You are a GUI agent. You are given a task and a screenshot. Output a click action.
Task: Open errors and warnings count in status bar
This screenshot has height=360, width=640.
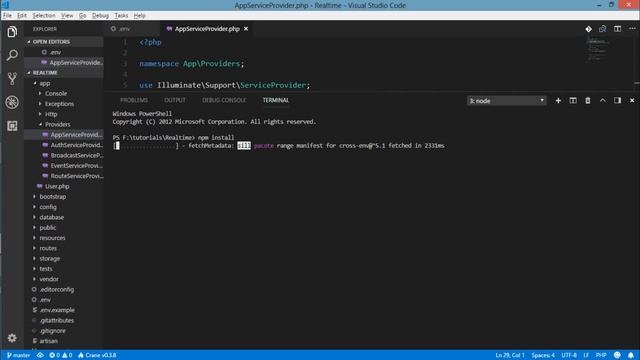60,355
